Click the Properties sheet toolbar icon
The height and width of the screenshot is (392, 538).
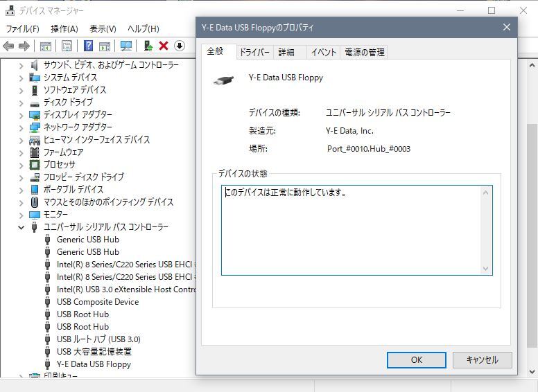67,46
